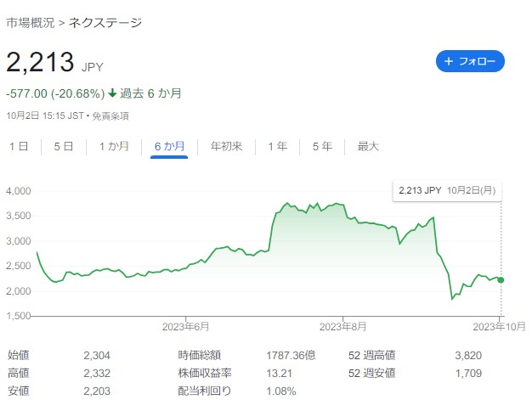Screen dimensions: 532x411
Task: Select the 6か月 range tab
Action: [169, 147]
